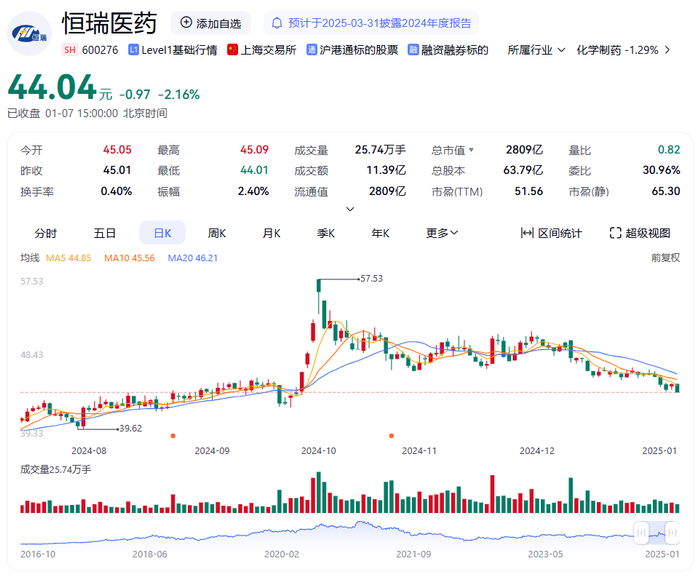Click 换手率 value 0.40%
700x577 pixels.
coord(116,191)
